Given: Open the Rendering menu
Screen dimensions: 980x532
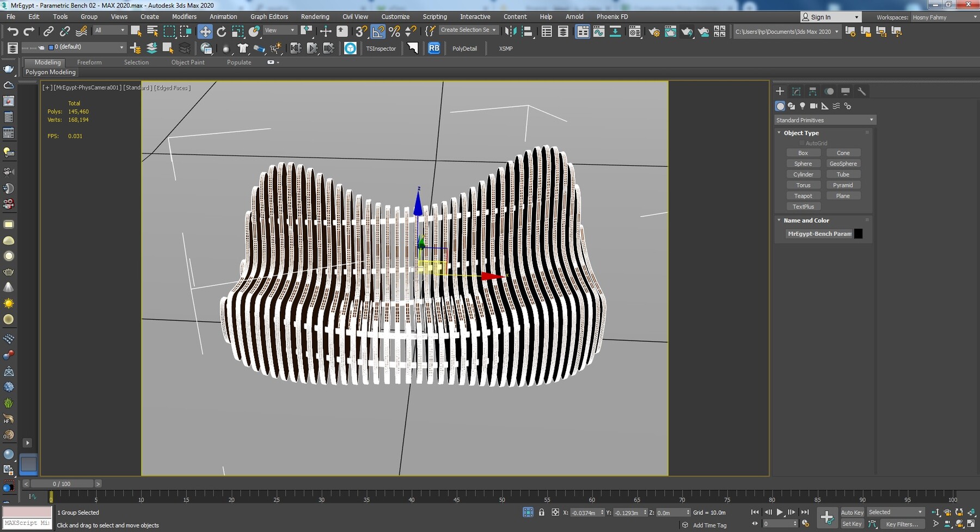Looking at the screenshot, I should point(315,17).
